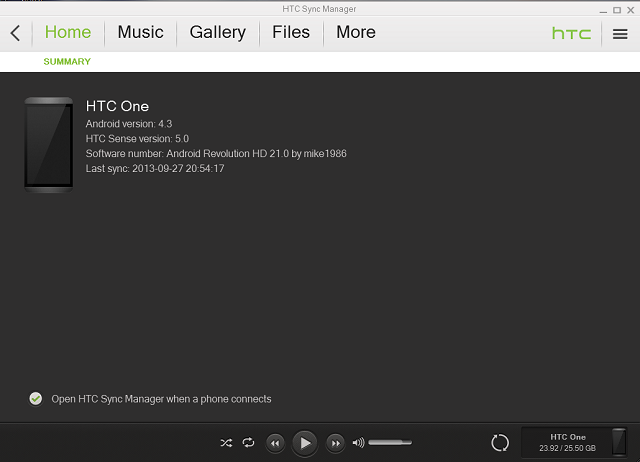Click the 23.92 / 25.50 GB storage text
The image size is (640, 462).
[567, 448]
